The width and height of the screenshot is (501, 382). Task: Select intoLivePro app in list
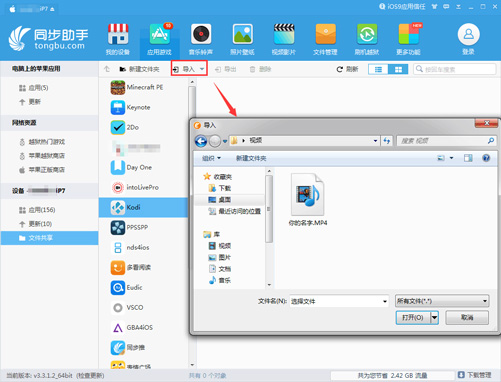143,187
